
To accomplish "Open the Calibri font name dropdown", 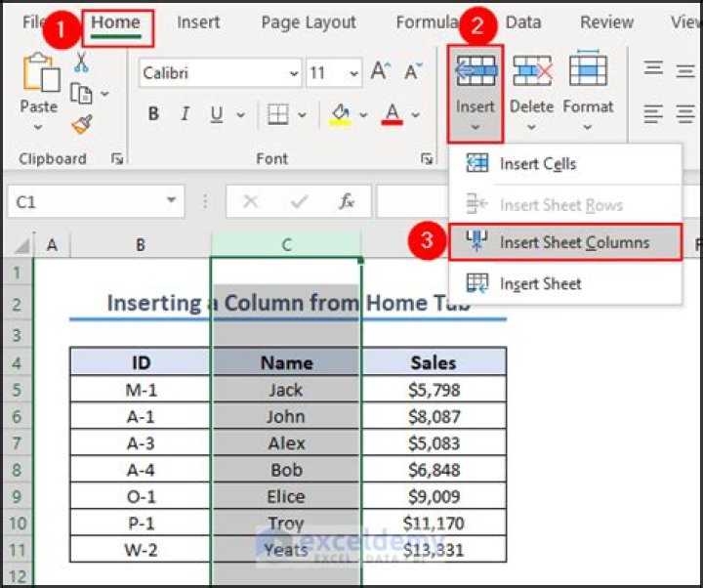I will tap(294, 73).
